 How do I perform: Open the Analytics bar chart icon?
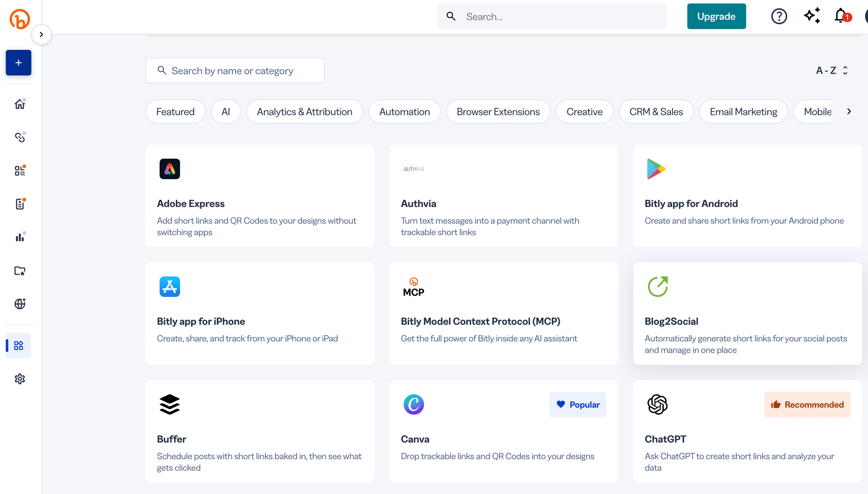[20, 237]
